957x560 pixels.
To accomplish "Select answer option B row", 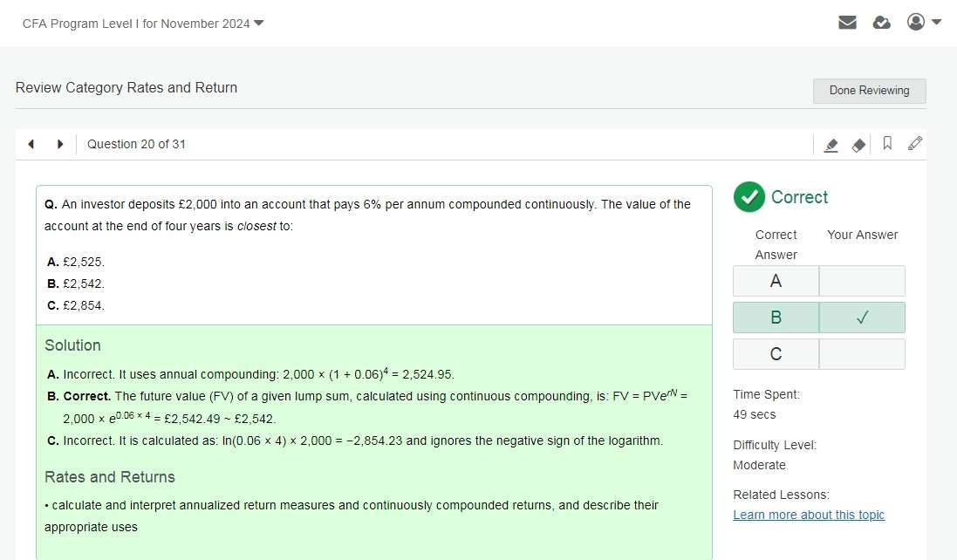I will pyautogui.click(x=776, y=318).
